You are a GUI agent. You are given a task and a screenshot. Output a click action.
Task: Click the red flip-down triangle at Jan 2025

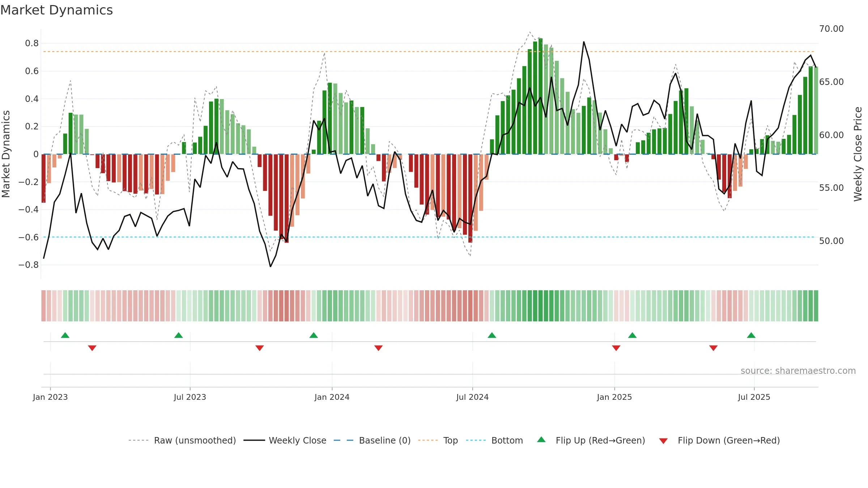click(x=616, y=348)
